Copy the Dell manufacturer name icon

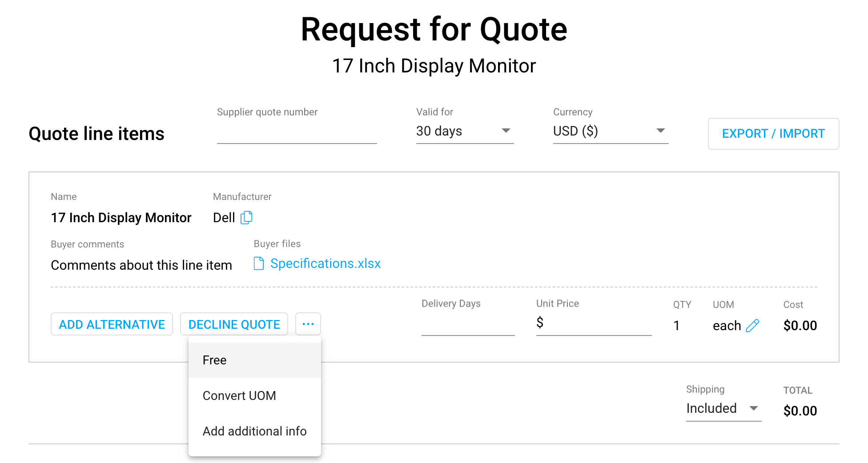tap(246, 218)
